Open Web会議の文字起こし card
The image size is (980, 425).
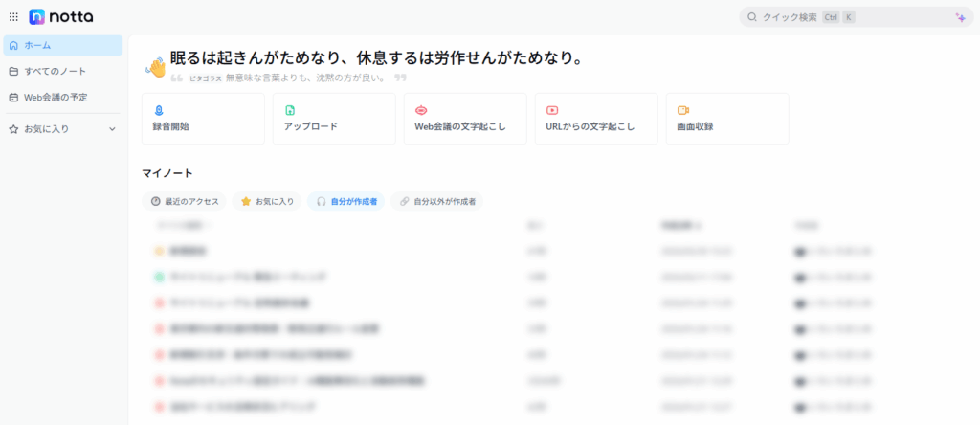[x=466, y=119]
